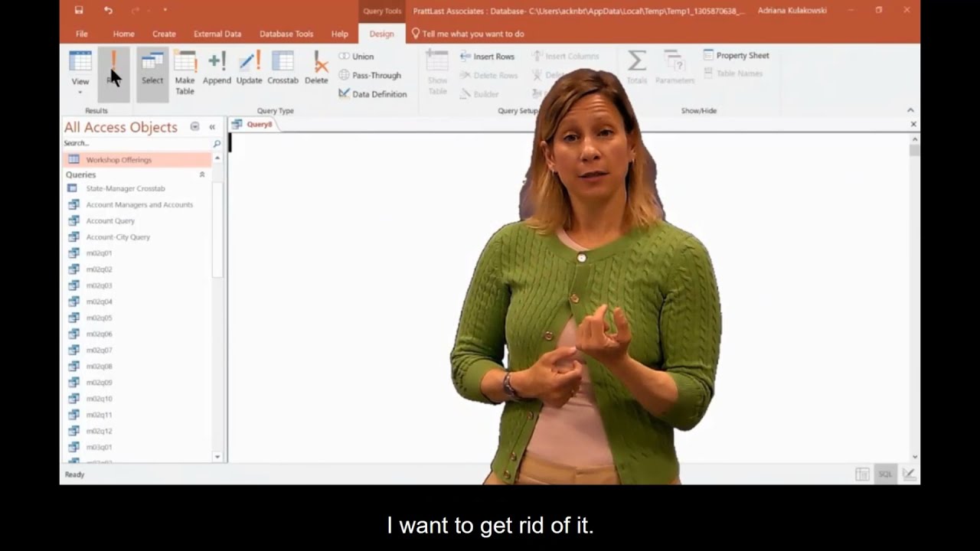Switch to SQL view in status bar

click(885, 474)
